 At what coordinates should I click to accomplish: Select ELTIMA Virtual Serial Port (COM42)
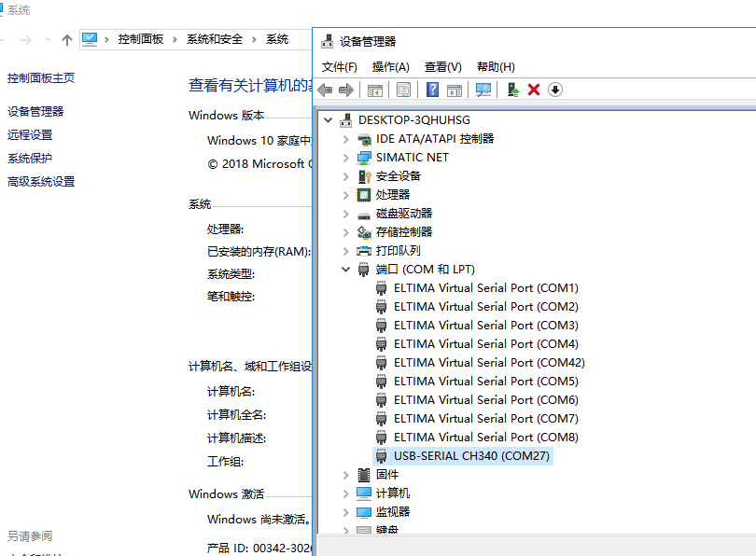coord(488,363)
